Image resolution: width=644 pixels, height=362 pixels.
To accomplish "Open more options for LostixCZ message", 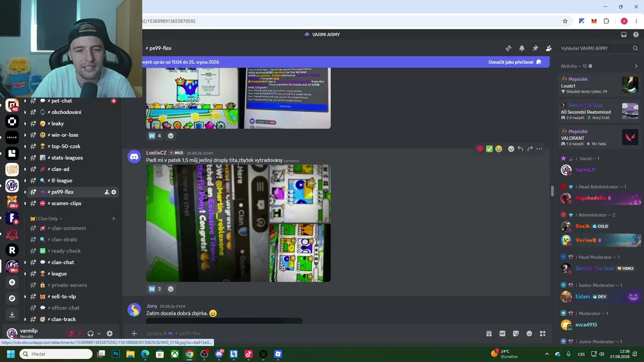I will [539, 149].
